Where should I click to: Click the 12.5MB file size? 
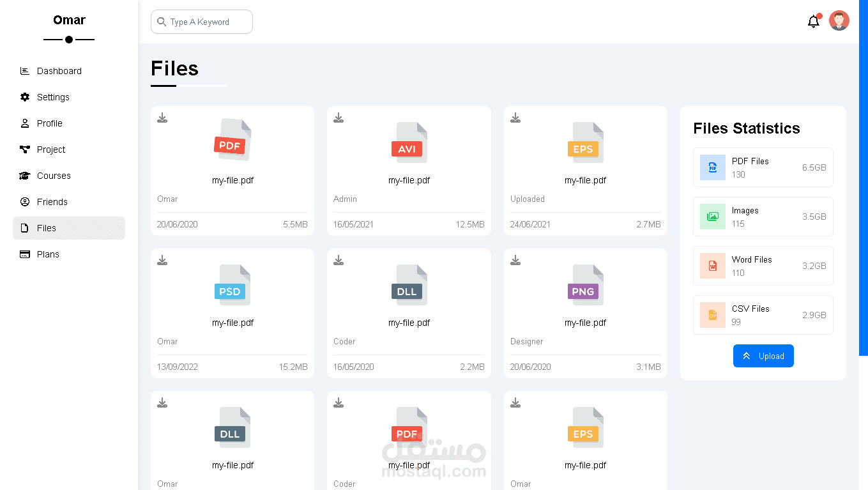tap(470, 224)
